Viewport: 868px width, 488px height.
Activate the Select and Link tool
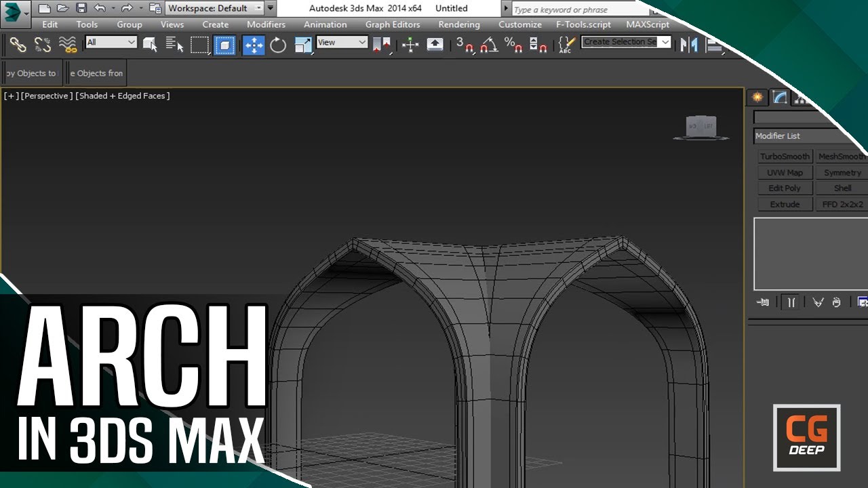point(18,45)
